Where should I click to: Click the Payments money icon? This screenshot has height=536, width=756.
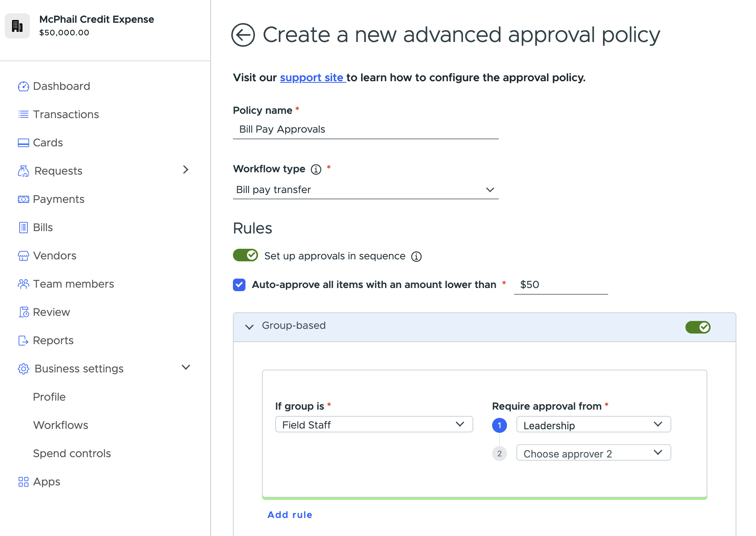coord(24,199)
